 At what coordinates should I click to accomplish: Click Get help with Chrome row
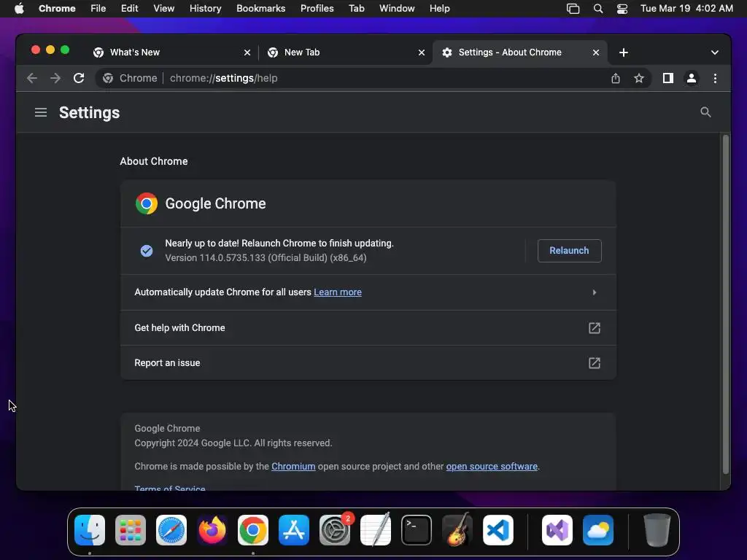click(368, 327)
